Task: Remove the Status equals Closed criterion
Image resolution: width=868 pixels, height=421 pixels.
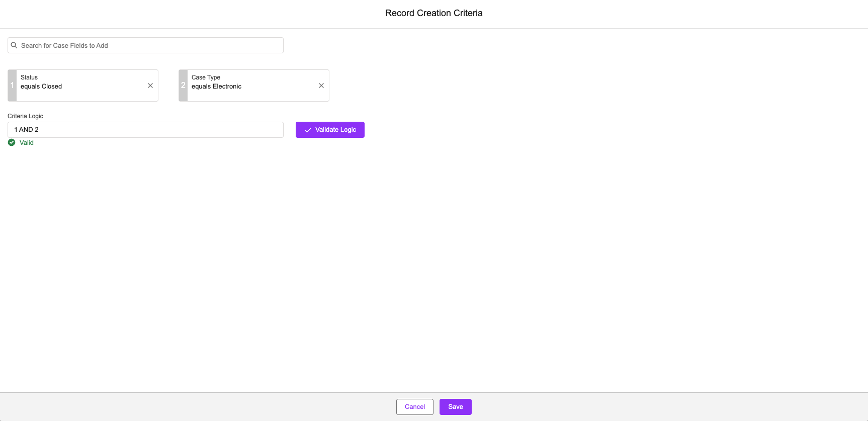Action: [150, 86]
